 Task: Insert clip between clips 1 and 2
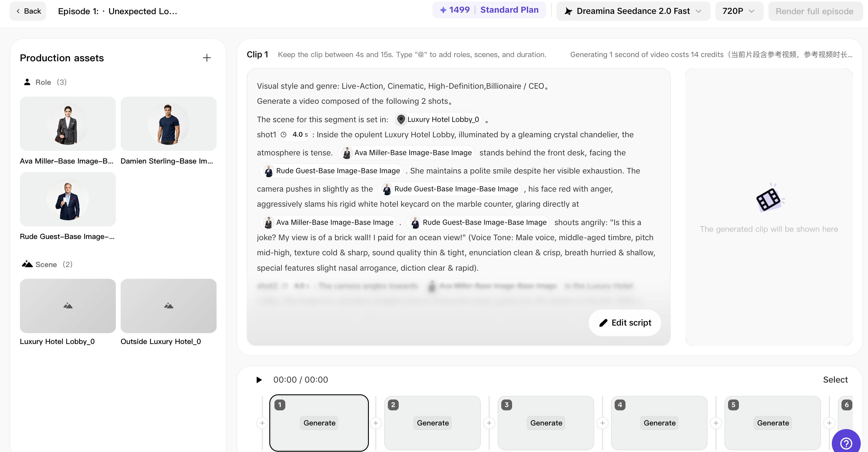(x=376, y=423)
